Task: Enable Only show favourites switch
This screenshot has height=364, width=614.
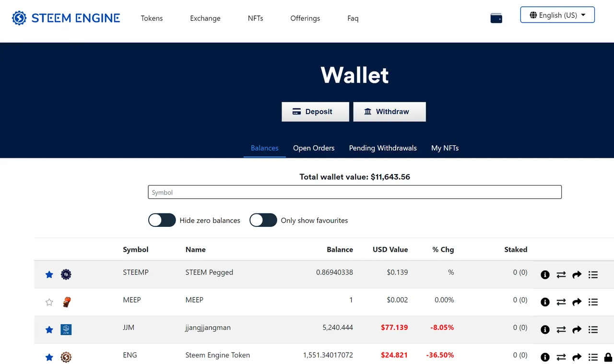Action: [x=263, y=220]
